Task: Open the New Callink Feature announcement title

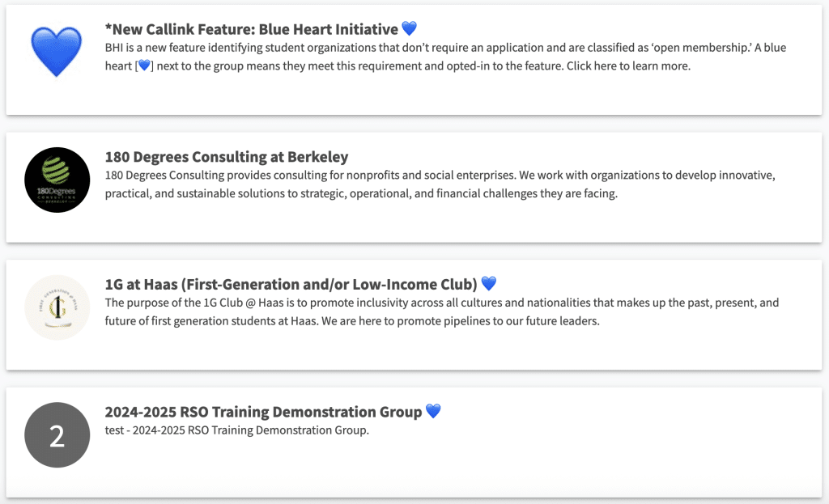Action: click(x=251, y=29)
